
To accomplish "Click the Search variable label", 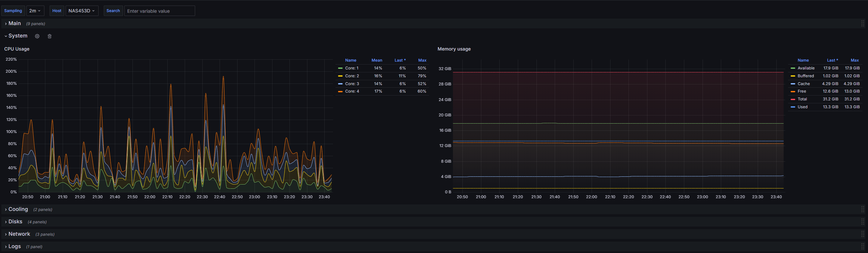I will coord(113,11).
